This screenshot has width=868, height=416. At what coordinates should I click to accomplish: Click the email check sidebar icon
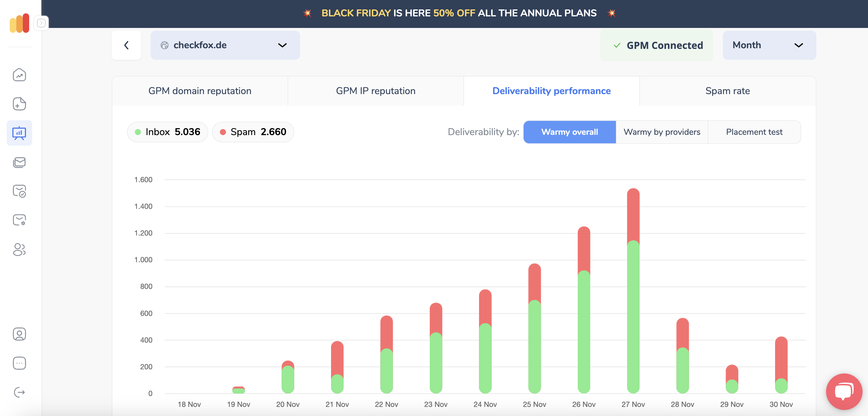click(x=19, y=191)
